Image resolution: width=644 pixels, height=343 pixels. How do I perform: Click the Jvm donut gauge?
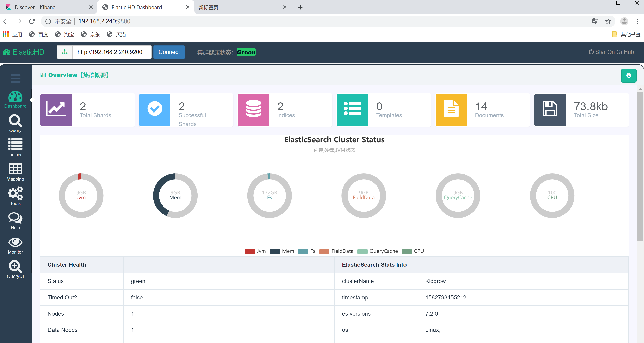point(81,195)
